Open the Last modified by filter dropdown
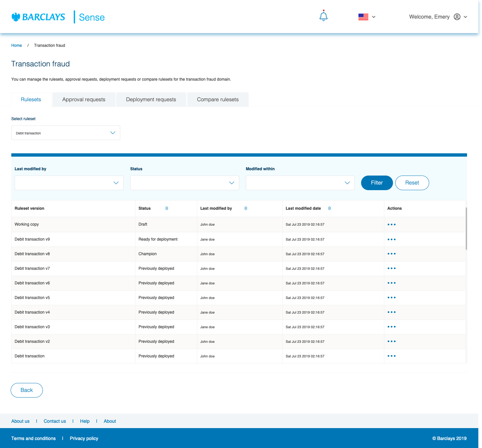The width and height of the screenshot is (482, 448). click(x=69, y=183)
